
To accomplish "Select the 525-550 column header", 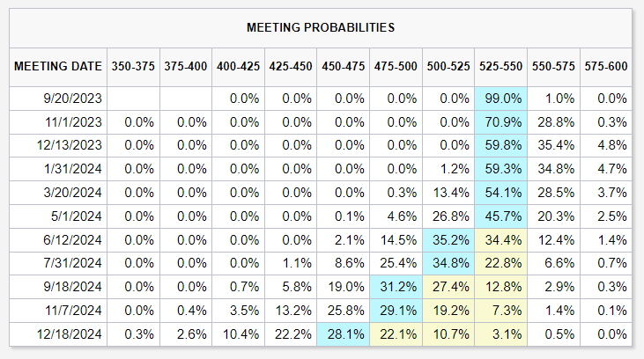I will pyautogui.click(x=500, y=66).
